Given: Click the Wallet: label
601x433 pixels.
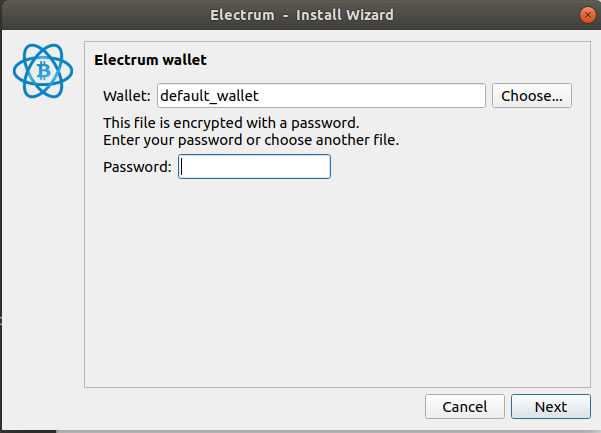Looking at the screenshot, I should [127, 96].
